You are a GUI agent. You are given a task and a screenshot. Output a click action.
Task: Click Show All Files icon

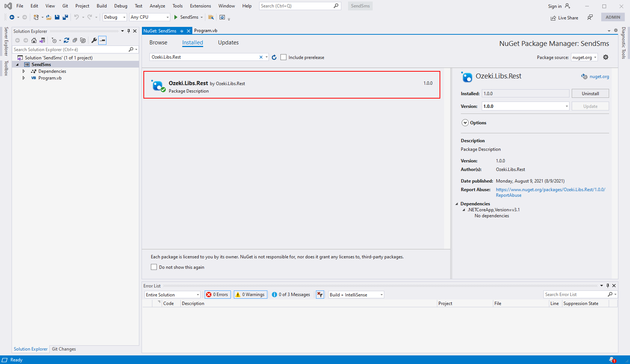(x=83, y=40)
